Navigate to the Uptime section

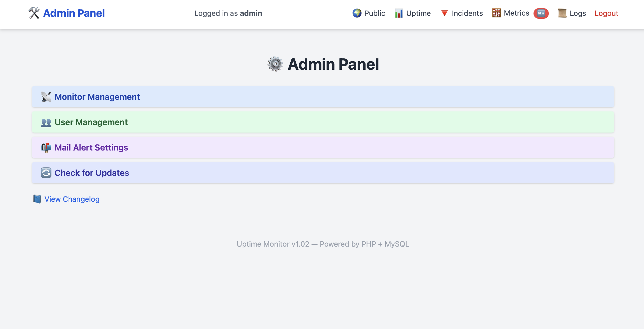(x=418, y=13)
